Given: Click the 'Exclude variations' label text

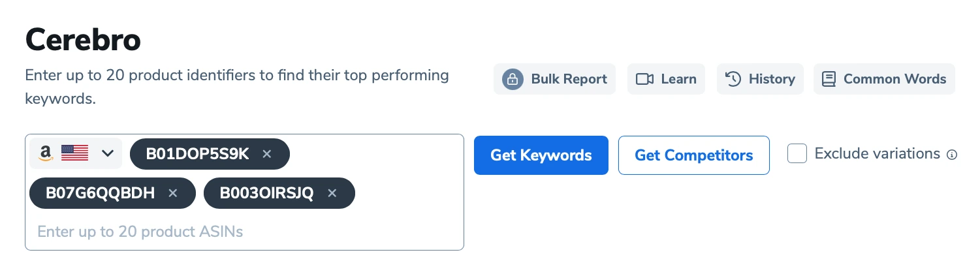Looking at the screenshot, I should (x=877, y=154).
